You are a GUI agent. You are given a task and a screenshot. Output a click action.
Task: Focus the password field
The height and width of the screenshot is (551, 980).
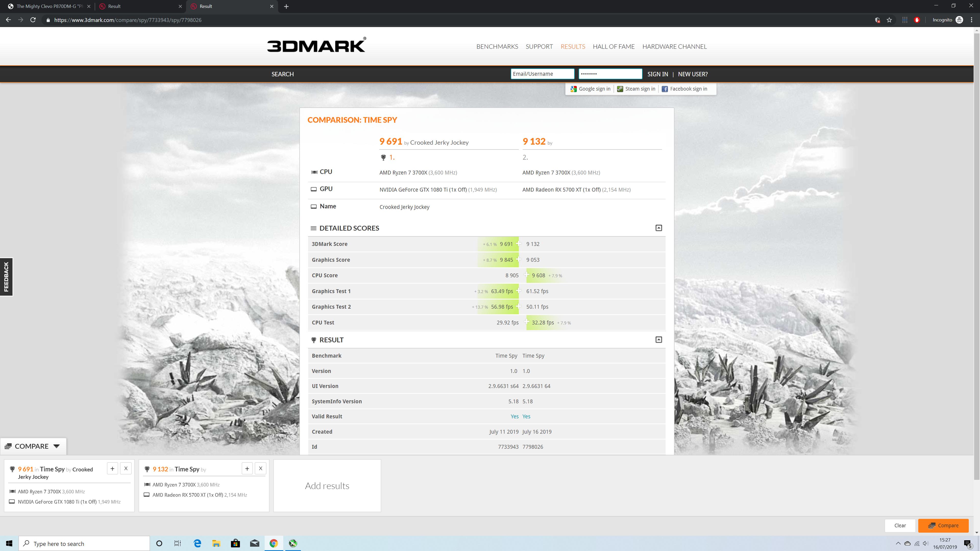610,74
